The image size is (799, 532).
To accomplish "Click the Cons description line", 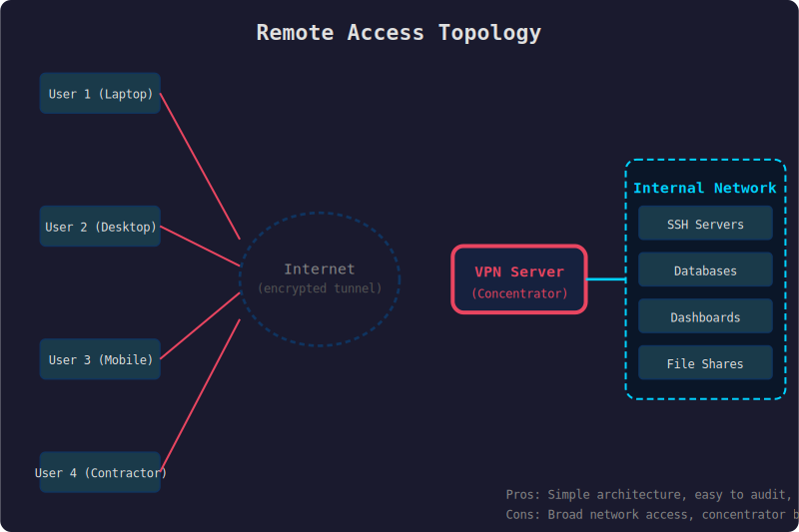I will click(652, 515).
